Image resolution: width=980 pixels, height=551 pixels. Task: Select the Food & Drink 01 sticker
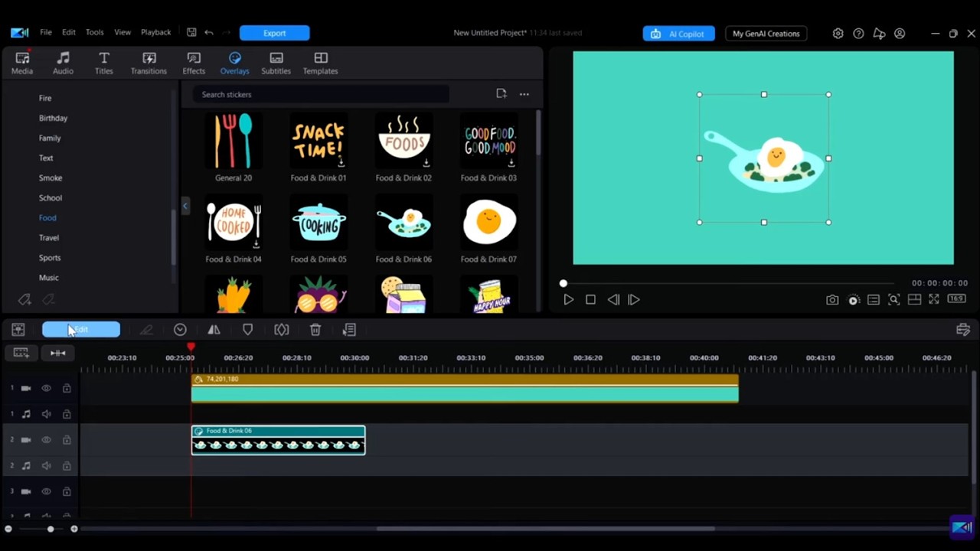(318, 148)
